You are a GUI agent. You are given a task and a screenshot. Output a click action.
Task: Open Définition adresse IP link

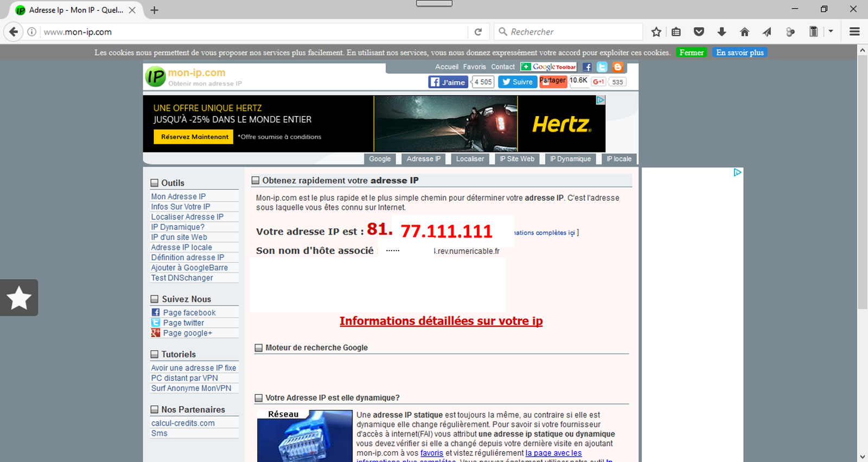tap(188, 258)
